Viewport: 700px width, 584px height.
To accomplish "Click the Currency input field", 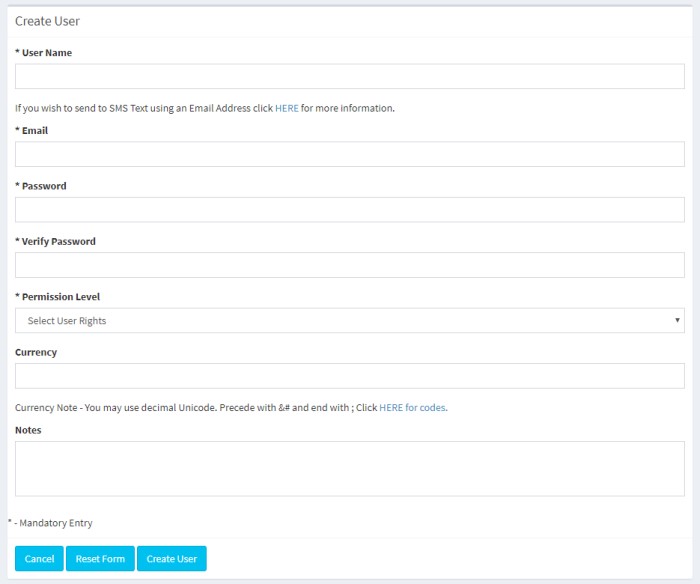I will 350,375.
